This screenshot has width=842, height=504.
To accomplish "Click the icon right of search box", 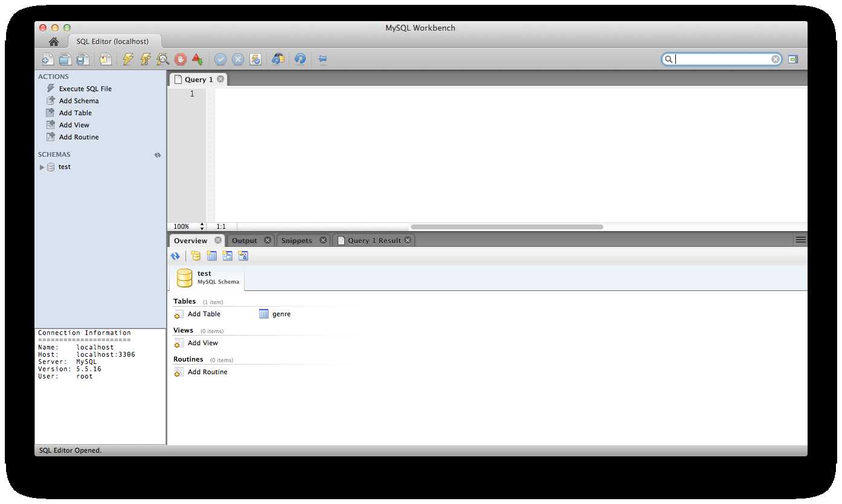I will coord(793,59).
